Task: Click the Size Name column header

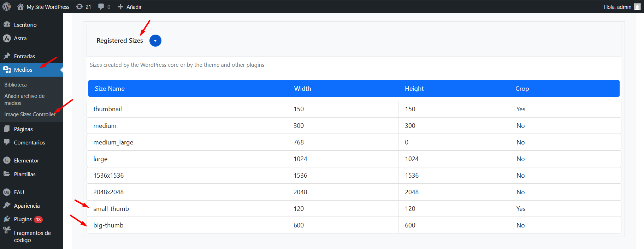Action: (110, 89)
